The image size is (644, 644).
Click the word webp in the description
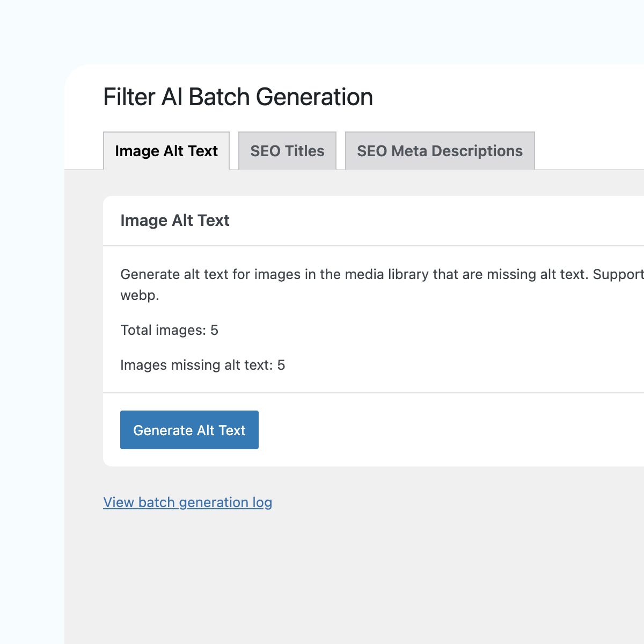tap(139, 295)
